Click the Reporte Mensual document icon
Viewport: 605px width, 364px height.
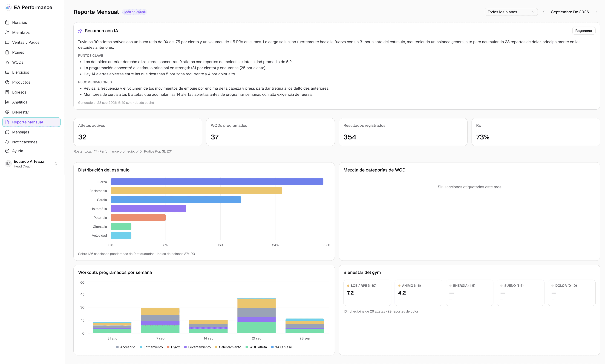pos(7,122)
